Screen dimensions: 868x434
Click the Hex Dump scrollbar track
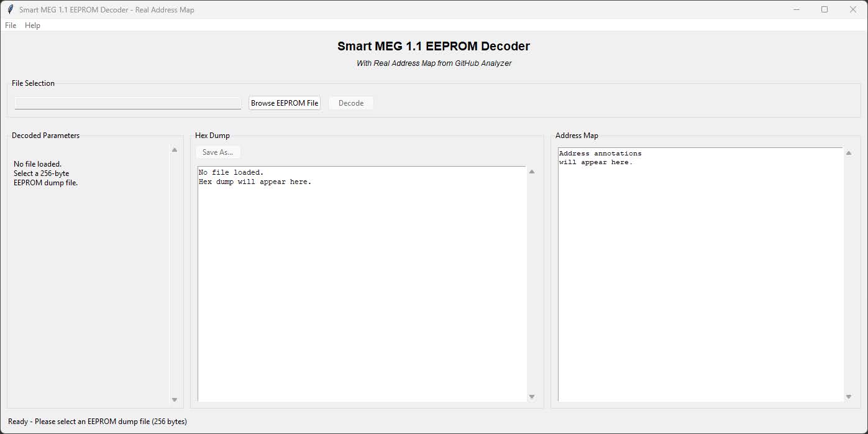(x=532, y=284)
